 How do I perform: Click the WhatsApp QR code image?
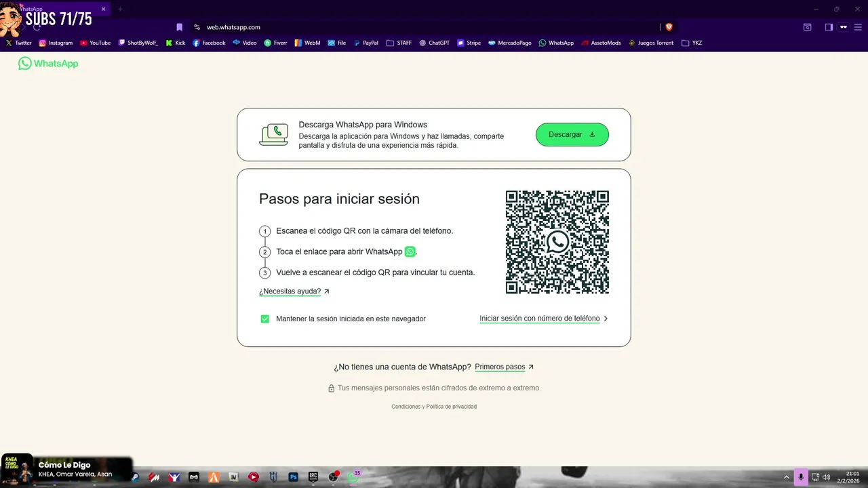click(557, 242)
